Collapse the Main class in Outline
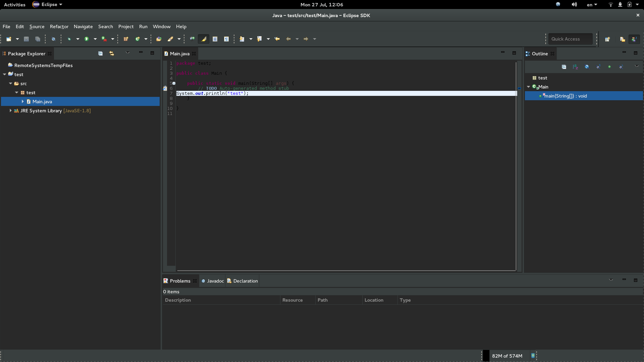The image size is (644, 362). click(529, 87)
